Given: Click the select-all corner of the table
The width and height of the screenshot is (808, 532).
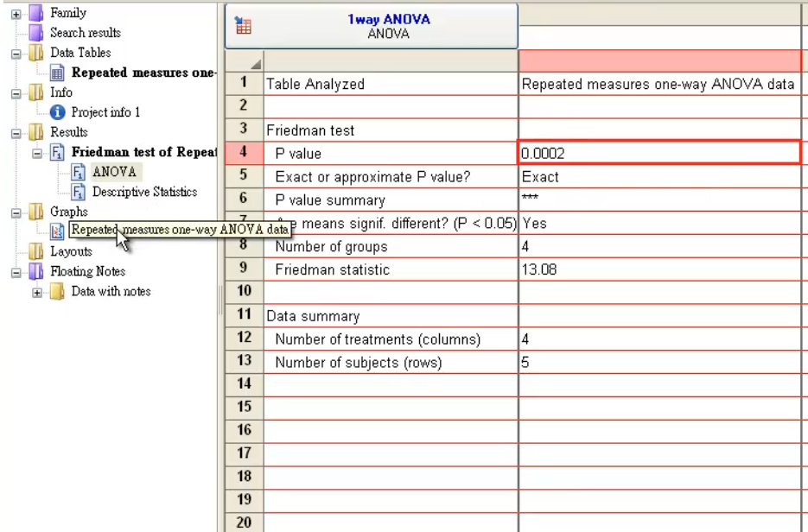Looking at the screenshot, I should (245, 61).
